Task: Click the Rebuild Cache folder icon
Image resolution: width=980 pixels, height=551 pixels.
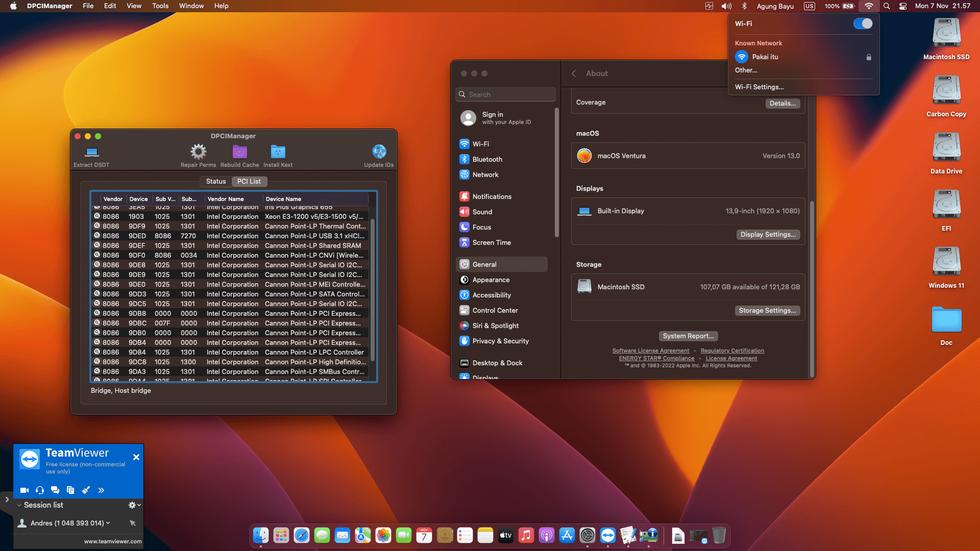Action: coord(239,152)
